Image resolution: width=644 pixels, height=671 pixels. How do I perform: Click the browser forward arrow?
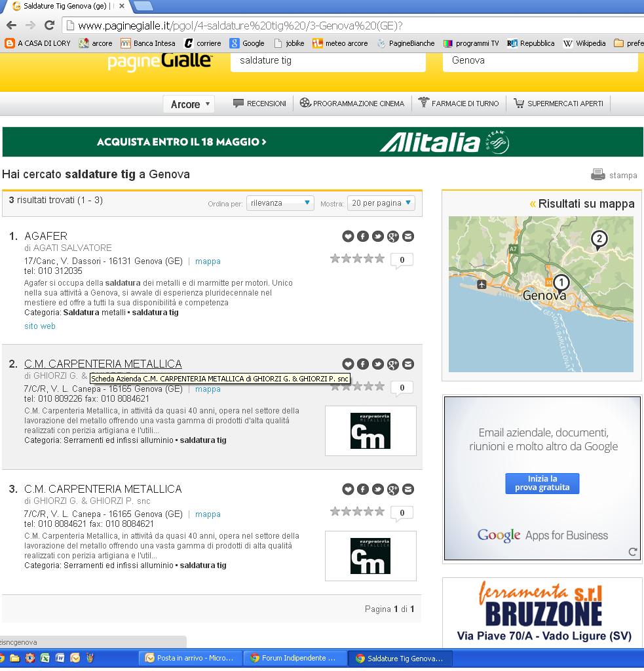[30, 26]
